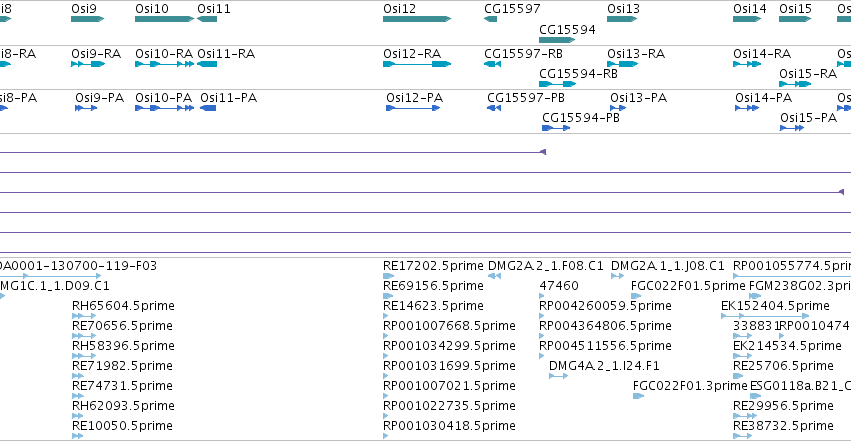Select the RE71982.5prime EST entry
The width and height of the screenshot is (851, 441).
click(122, 366)
